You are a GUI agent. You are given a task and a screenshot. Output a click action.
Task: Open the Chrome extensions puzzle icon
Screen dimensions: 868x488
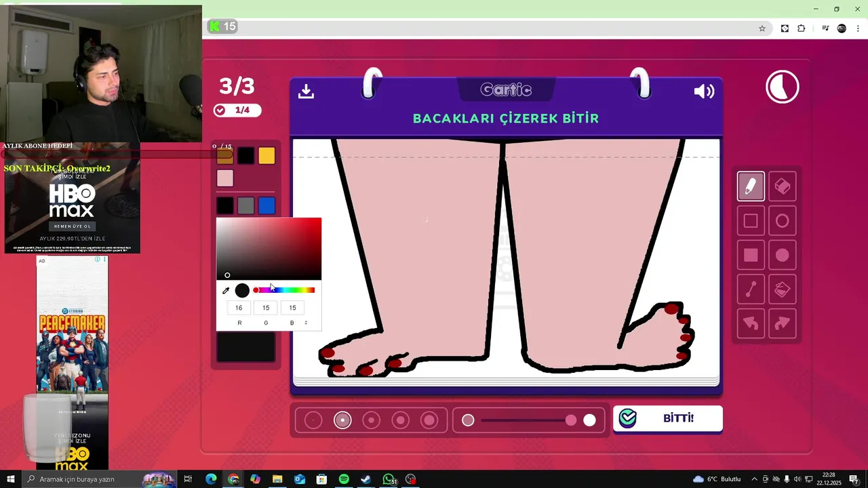tap(801, 28)
